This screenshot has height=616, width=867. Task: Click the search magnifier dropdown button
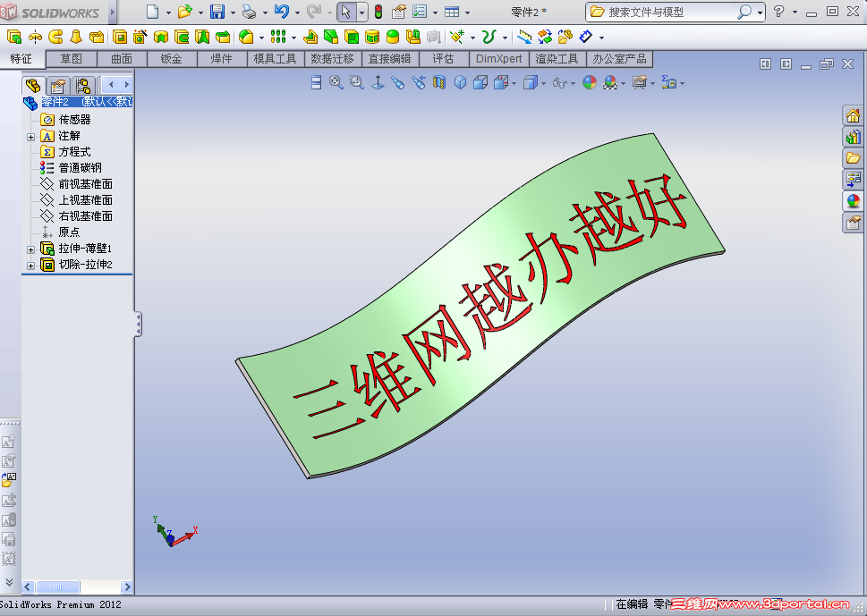click(x=760, y=13)
